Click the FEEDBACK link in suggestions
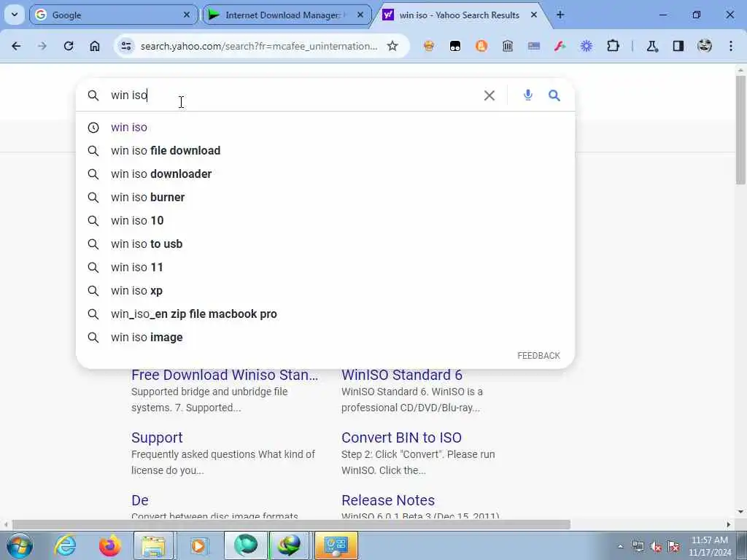747x560 pixels. pos(538,356)
